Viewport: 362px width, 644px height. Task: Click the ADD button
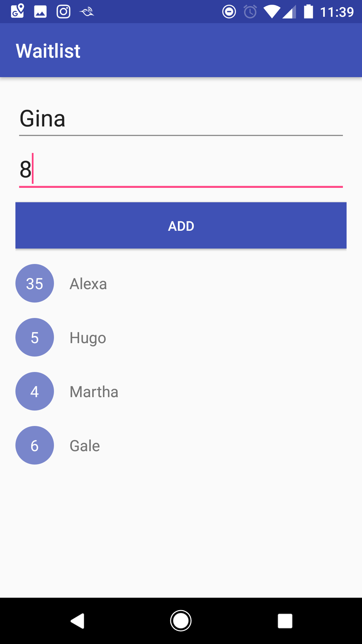(181, 226)
